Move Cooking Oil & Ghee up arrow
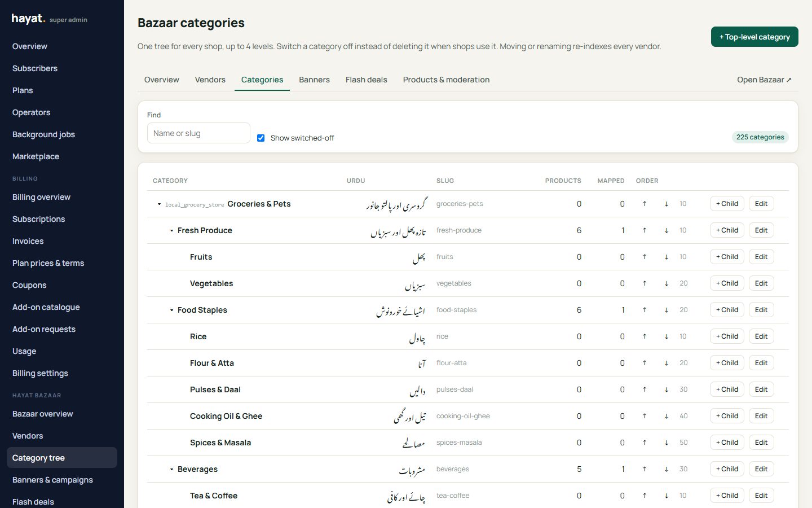Image resolution: width=812 pixels, height=508 pixels. (645, 416)
